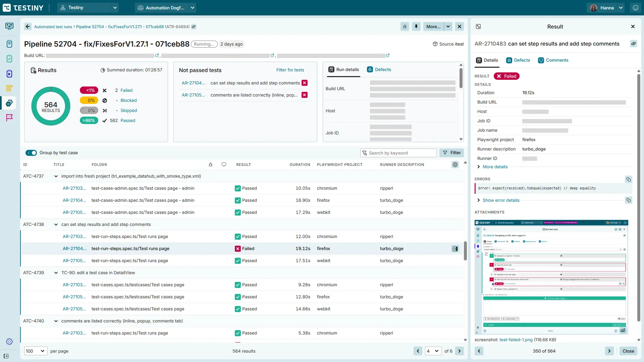Click the results donut chart
This screenshot has width=644, height=362.
(x=51, y=106)
